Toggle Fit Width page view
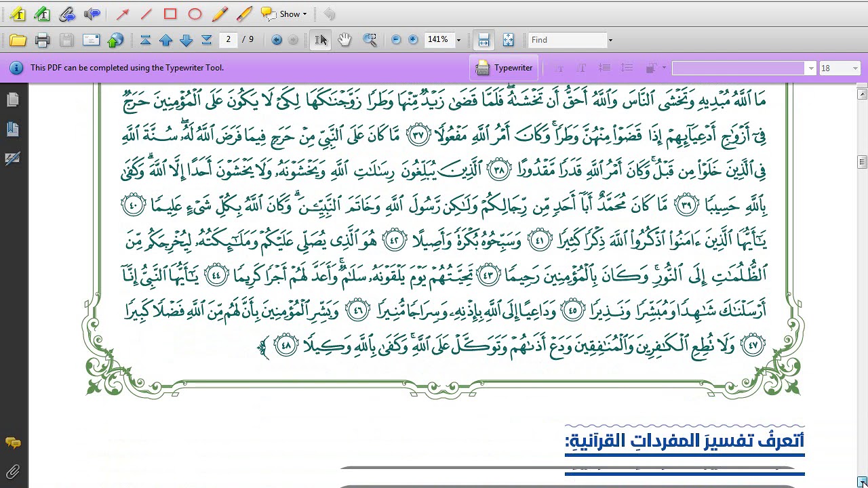The height and width of the screenshot is (488, 868). 484,40
